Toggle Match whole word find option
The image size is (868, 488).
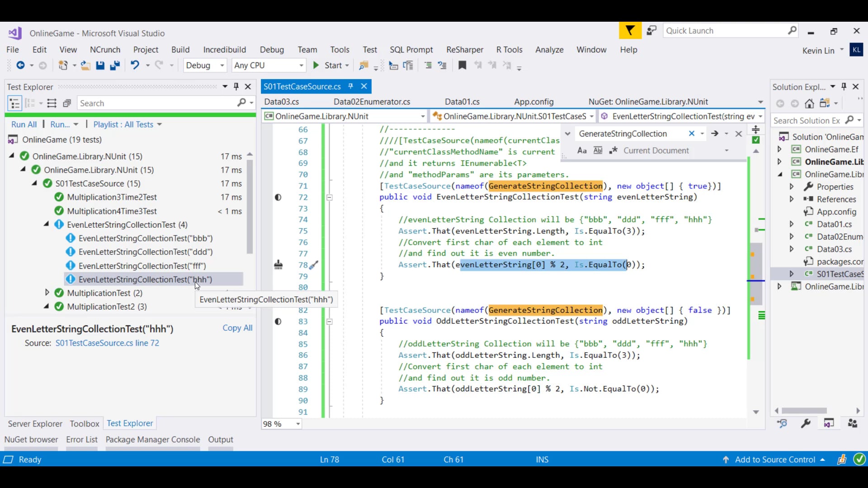[x=598, y=150]
